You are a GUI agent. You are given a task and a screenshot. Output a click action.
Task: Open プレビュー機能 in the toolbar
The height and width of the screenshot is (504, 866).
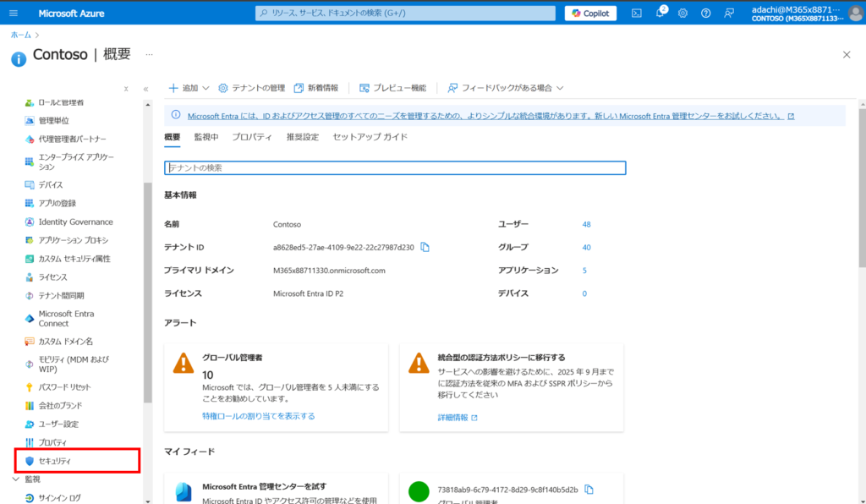point(392,88)
